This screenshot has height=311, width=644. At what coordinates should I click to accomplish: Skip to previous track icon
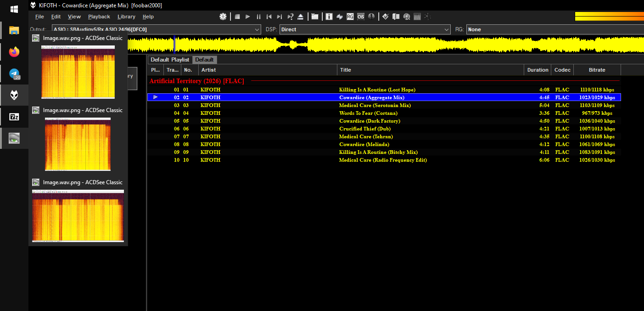[269, 17]
